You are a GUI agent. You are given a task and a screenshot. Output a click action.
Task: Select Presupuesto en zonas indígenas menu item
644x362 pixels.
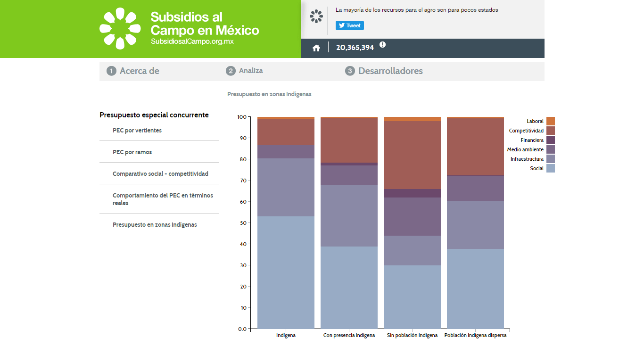155,225
